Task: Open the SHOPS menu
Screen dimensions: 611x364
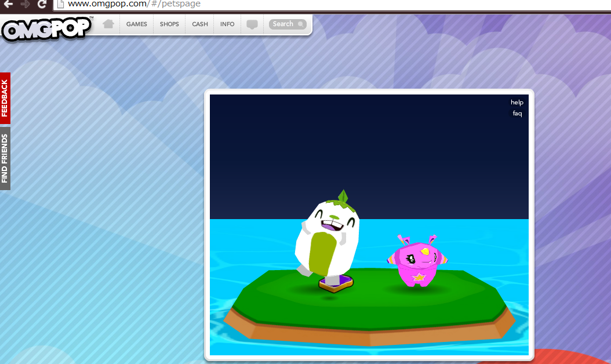Action: [x=169, y=24]
